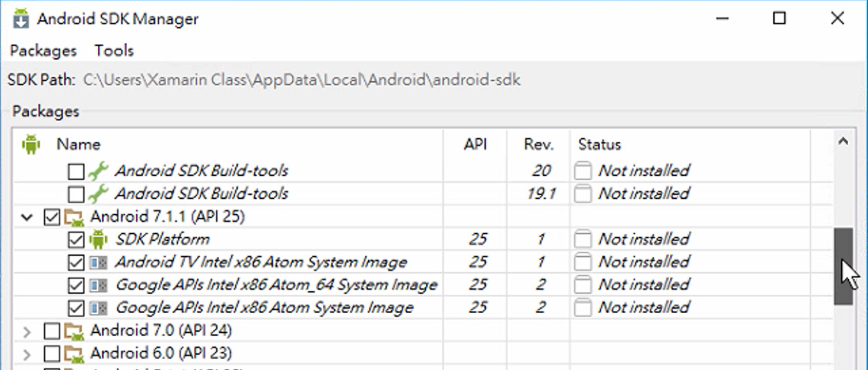868x370 pixels.
Task: Click the status icon for SDK Platform row
Action: click(582, 240)
